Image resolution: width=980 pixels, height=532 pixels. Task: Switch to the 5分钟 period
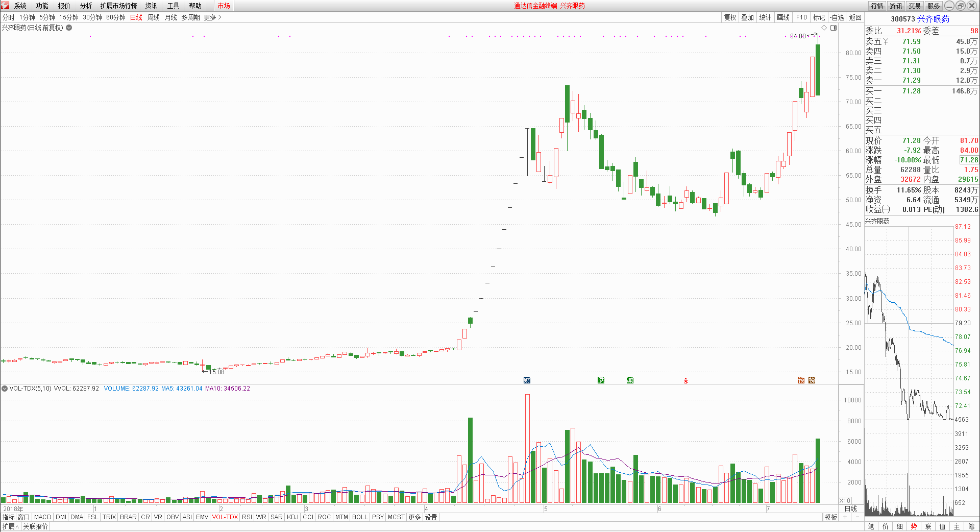pyautogui.click(x=47, y=17)
